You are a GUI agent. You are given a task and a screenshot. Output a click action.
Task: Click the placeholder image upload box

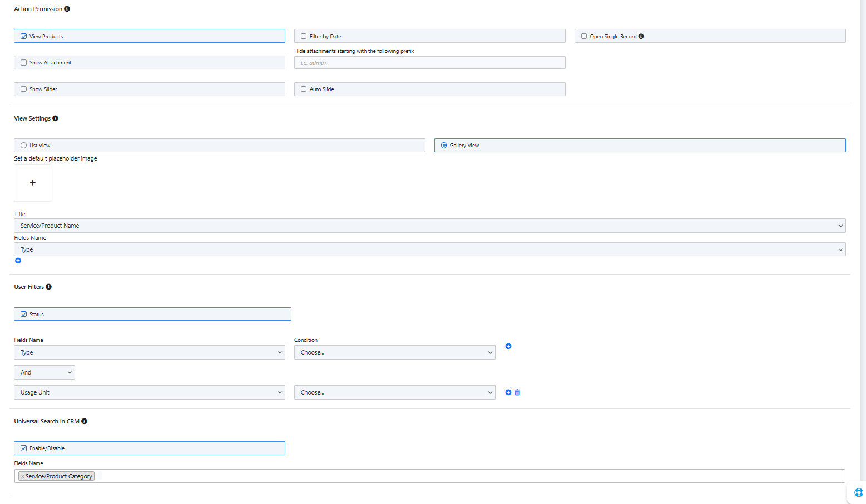point(32,183)
